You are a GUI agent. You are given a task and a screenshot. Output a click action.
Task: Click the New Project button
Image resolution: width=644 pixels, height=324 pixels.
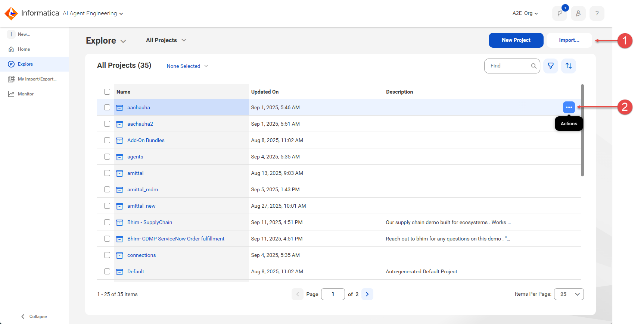pos(516,40)
